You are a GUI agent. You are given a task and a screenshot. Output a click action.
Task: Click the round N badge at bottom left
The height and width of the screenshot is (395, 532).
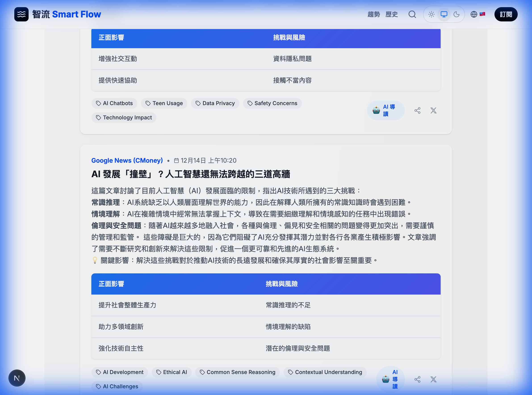coord(17,378)
